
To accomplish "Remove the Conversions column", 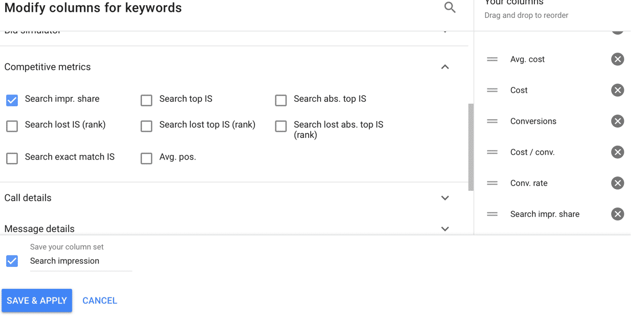I will click(x=617, y=121).
